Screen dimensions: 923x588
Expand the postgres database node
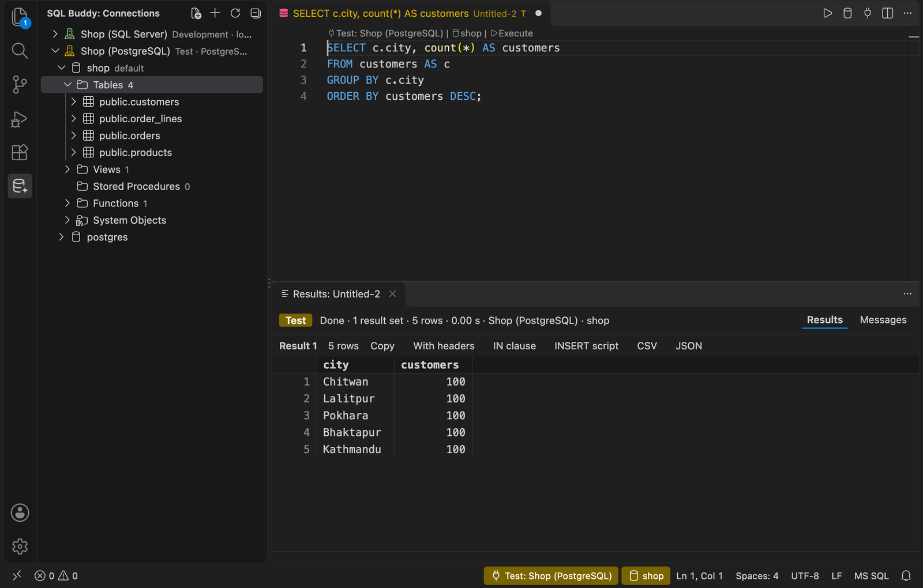coord(61,237)
